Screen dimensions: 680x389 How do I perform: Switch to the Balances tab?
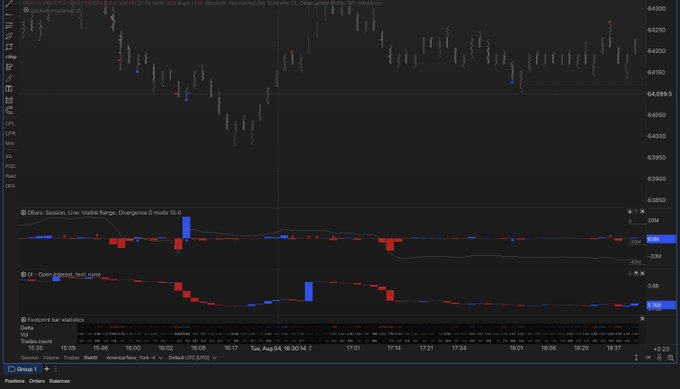point(59,381)
